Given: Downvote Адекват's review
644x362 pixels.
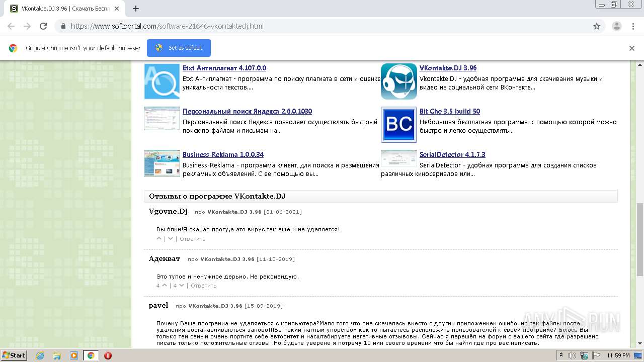Looking at the screenshot, I should click(182, 286).
